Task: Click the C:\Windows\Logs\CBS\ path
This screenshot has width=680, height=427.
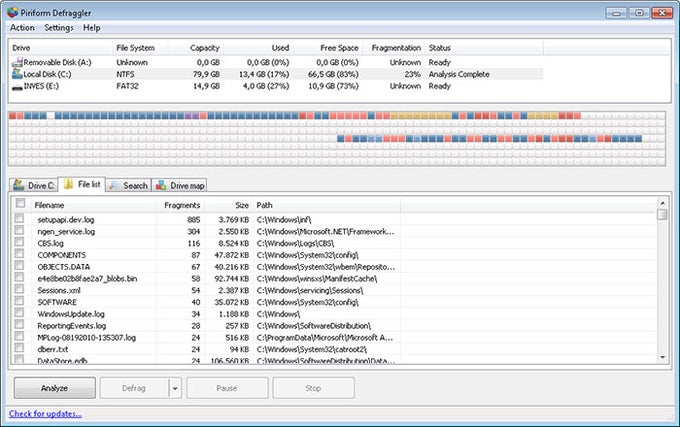Action: click(x=295, y=243)
